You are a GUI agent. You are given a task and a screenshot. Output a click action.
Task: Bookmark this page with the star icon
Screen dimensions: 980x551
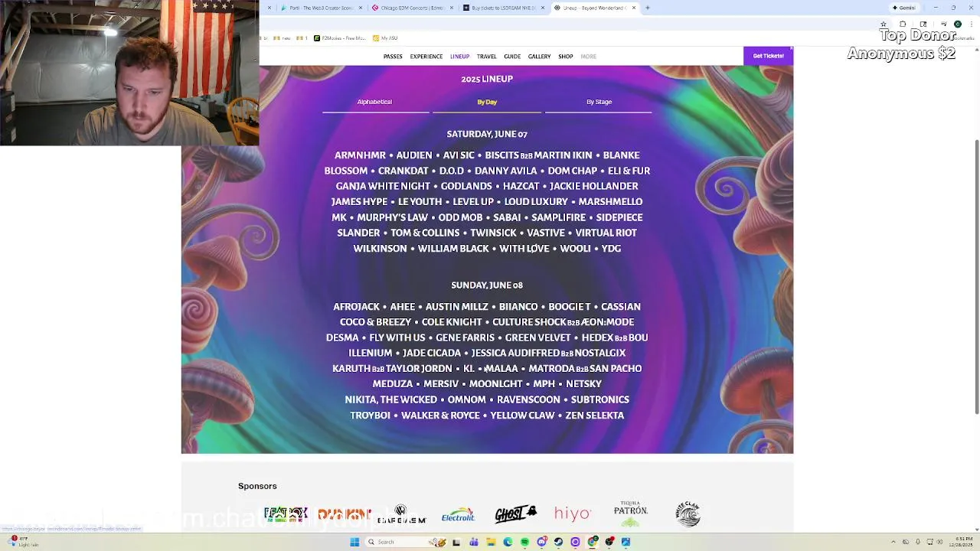click(884, 24)
